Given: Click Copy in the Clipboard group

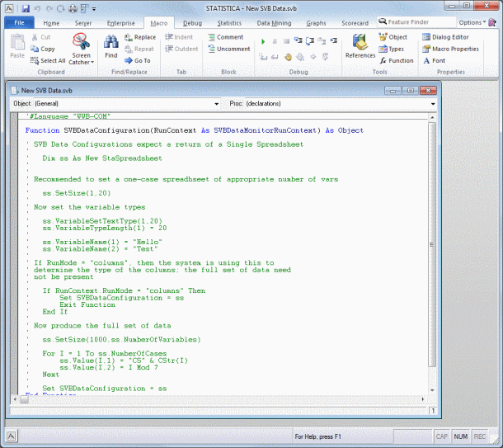Looking at the screenshot, I should 47,49.
